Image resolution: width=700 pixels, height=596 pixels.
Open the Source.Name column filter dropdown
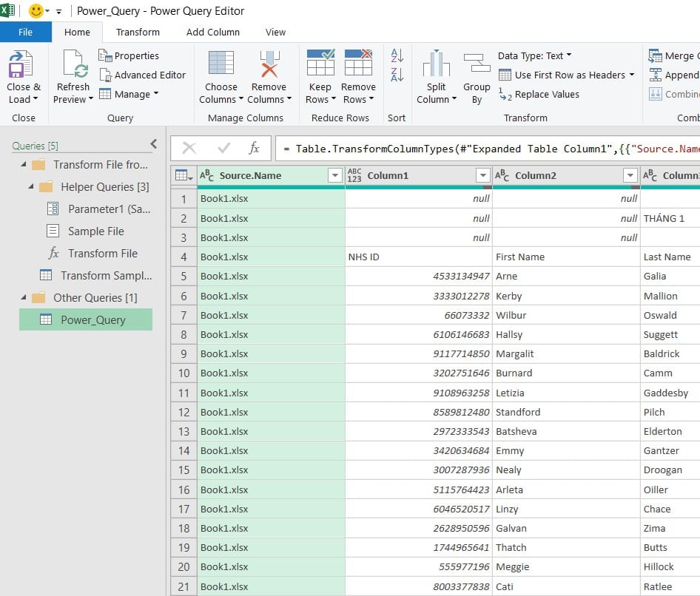[x=334, y=175]
